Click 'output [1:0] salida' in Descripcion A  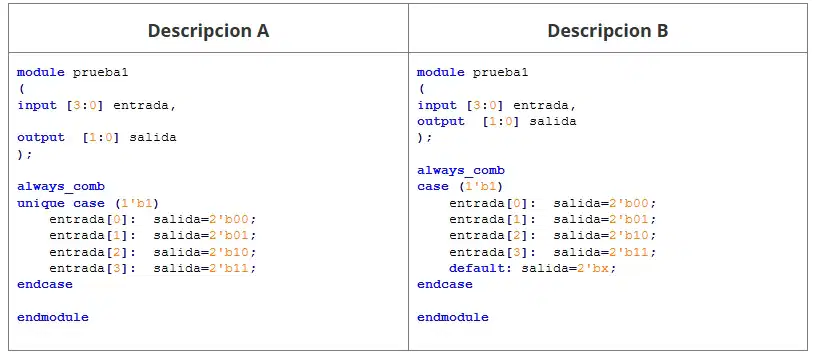[96, 138]
